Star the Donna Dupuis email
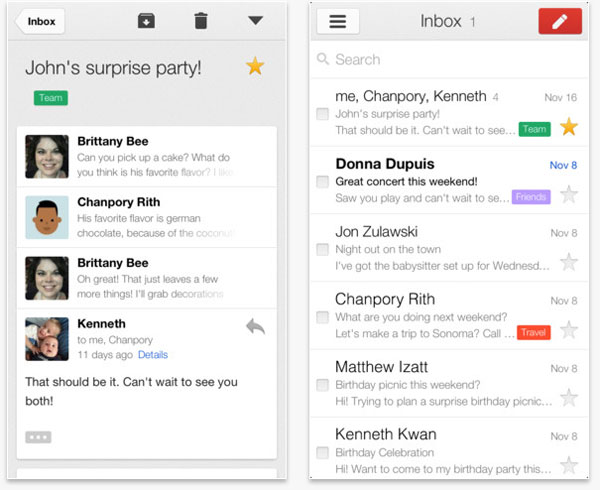Viewport: 600px width, 490px height. click(x=568, y=195)
